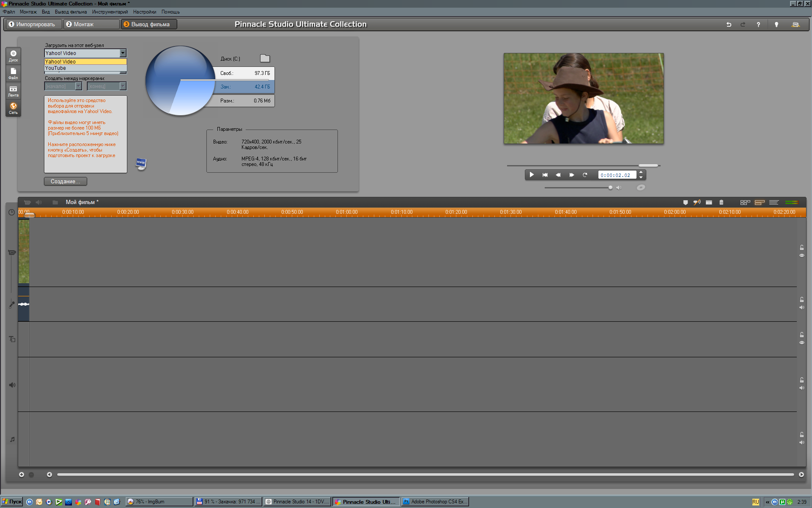This screenshot has width=812, height=508.
Task: Select the Web output icon in sidebar
Action: pos(13,108)
